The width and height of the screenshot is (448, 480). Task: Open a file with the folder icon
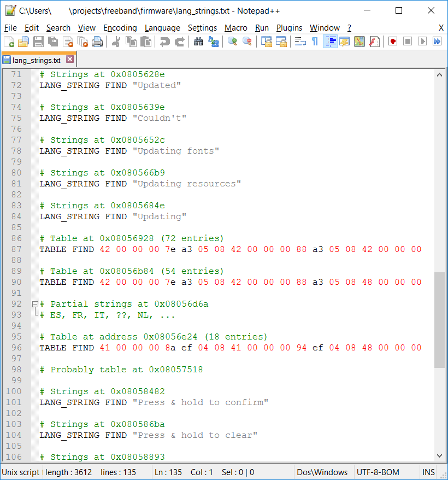point(23,42)
